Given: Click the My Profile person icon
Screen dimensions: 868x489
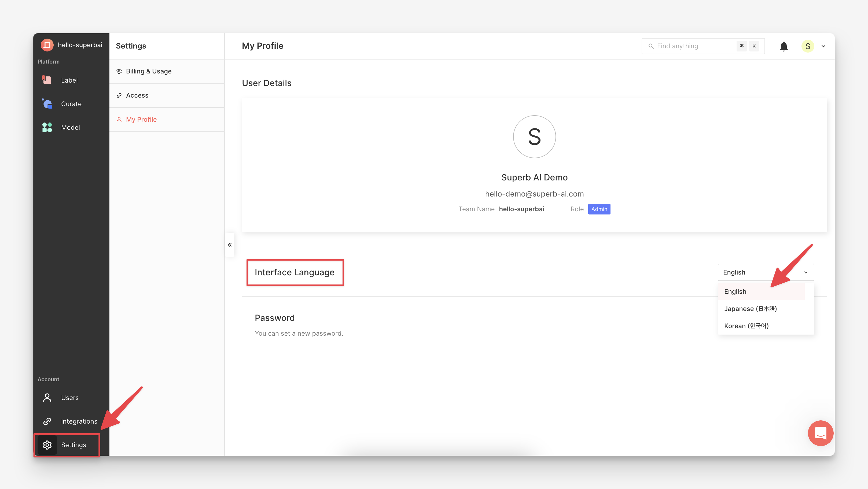Looking at the screenshot, I should [x=119, y=120].
